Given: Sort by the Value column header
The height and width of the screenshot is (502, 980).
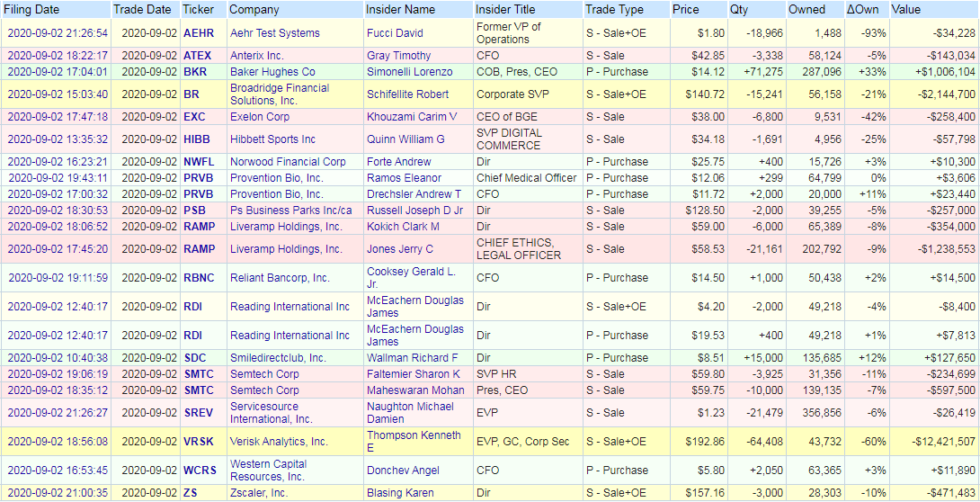Looking at the screenshot, I should (x=905, y=10).
